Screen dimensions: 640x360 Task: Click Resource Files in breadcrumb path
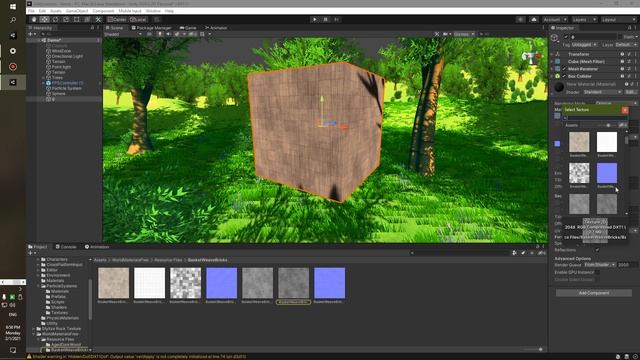pyautogui.click(x=168, y=260)
